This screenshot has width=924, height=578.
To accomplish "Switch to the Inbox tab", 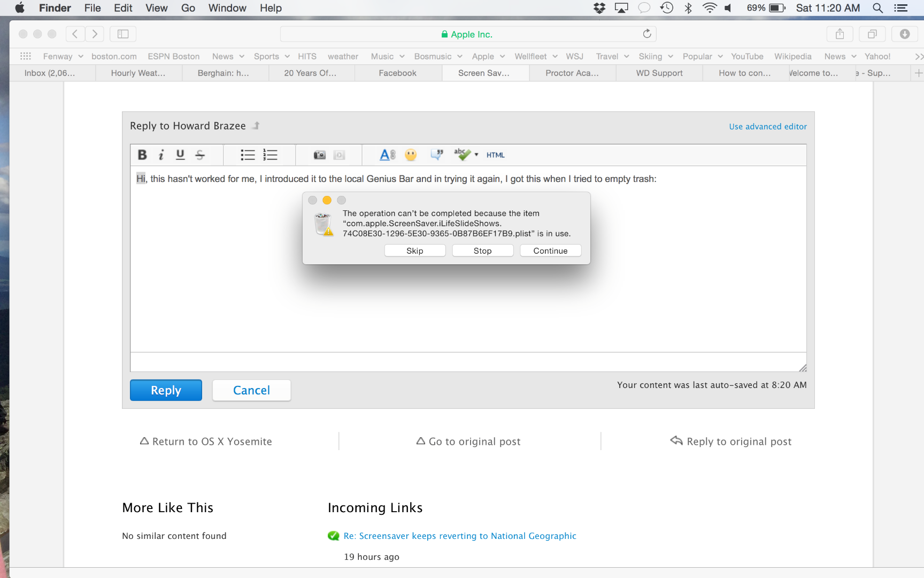I will point(52,73).
